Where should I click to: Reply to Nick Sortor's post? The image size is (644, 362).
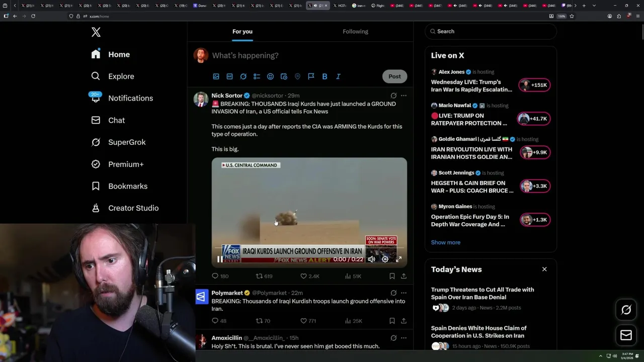click(x=220, y=276)
